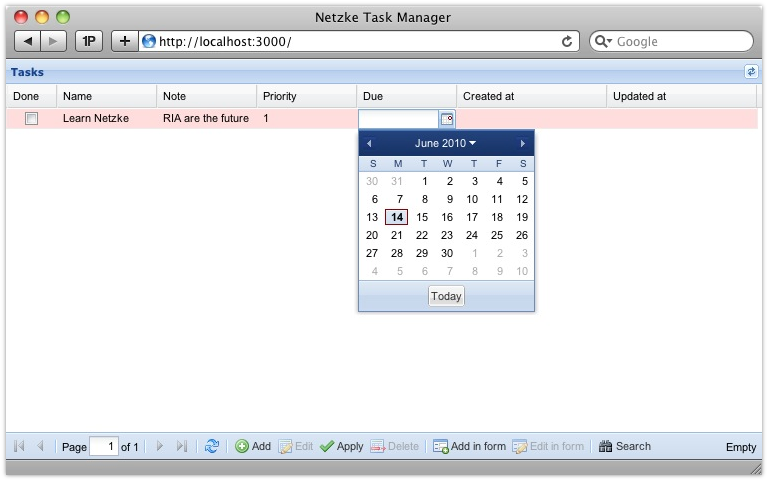Click the URL address bar field
Viewport: 768px width, 481px height.
358,42
